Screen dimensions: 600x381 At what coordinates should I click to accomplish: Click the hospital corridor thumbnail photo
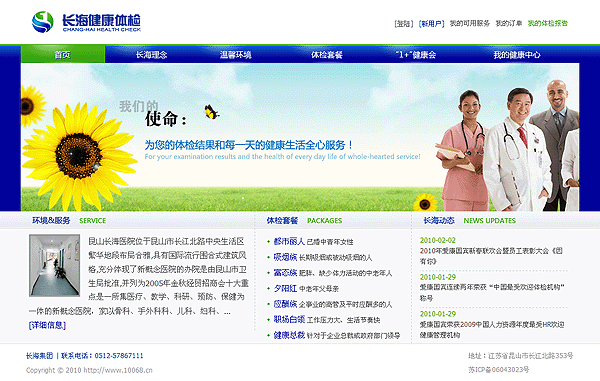54,265
